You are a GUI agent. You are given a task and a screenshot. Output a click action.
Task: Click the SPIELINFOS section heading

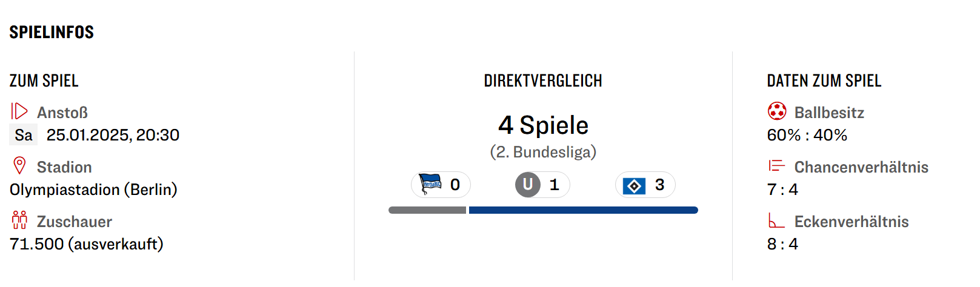(52, 32)
